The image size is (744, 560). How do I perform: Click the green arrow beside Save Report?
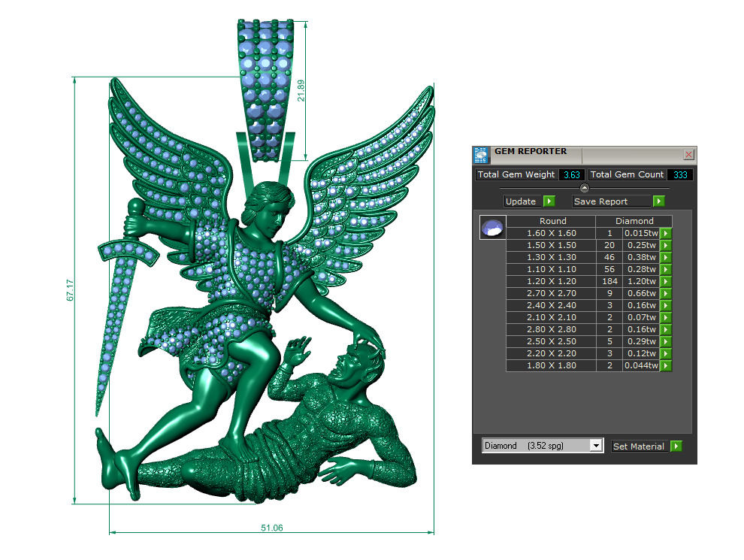[x=658, y=201]
